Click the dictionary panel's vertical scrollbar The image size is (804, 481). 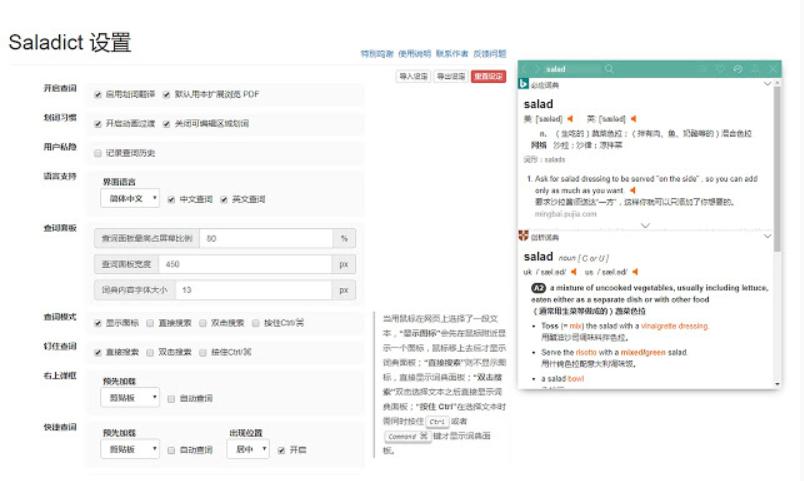(x=777, y=169)
